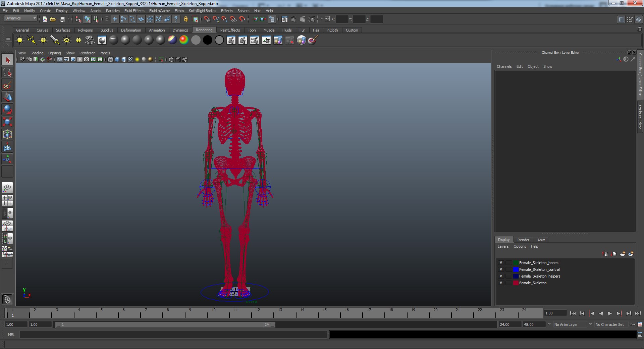Click the IPR render clapboard icon
644x349 pixels.
click(243, 40)
